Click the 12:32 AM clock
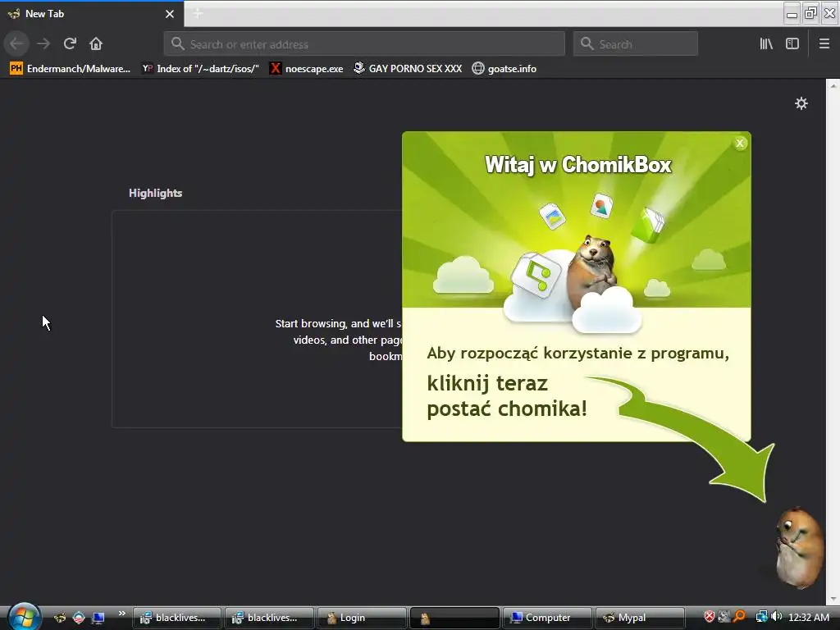The width and height of the screenshot is (840, 630). click(809, 617)
